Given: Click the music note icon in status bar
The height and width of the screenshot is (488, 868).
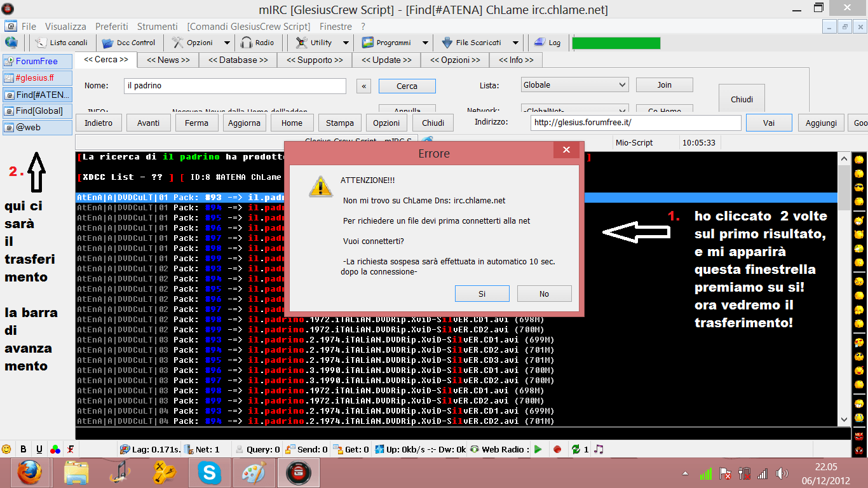Looking at the screenshot, I should tap(598, 449).
